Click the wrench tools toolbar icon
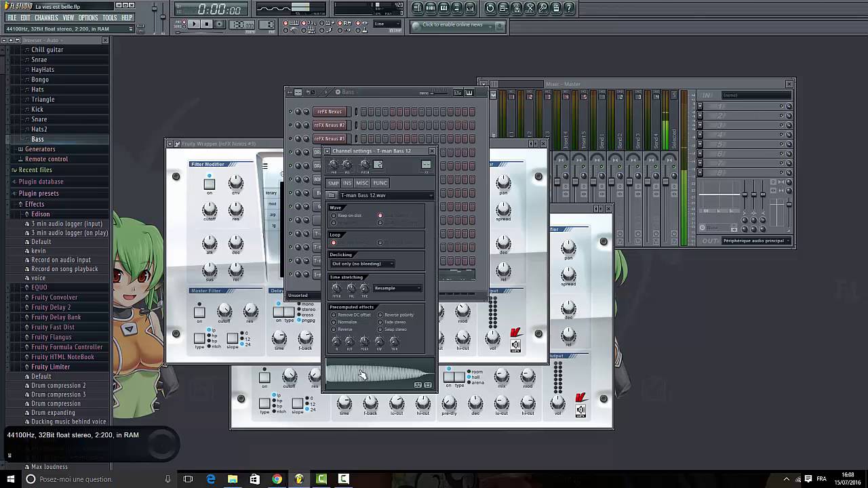868x488 pixels. 543,8
